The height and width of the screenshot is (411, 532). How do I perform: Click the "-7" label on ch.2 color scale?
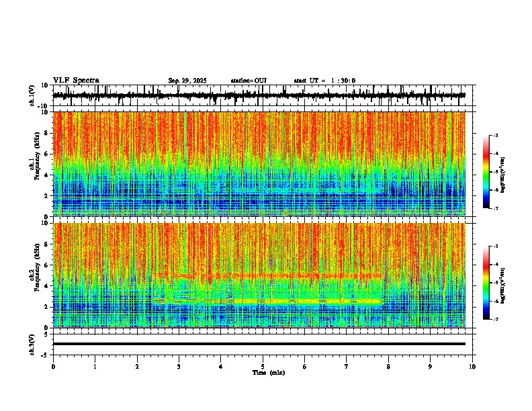496,319
